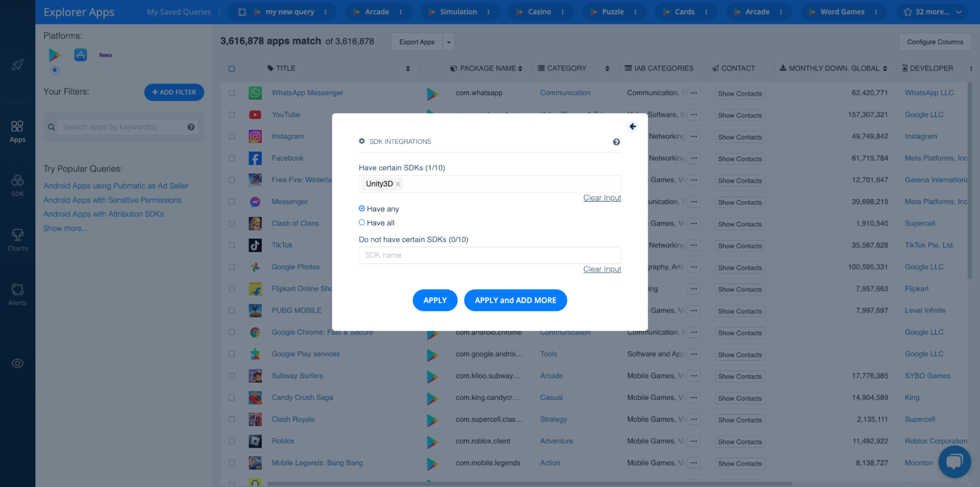Click the YouTube app icon

(x=255, y=115)
